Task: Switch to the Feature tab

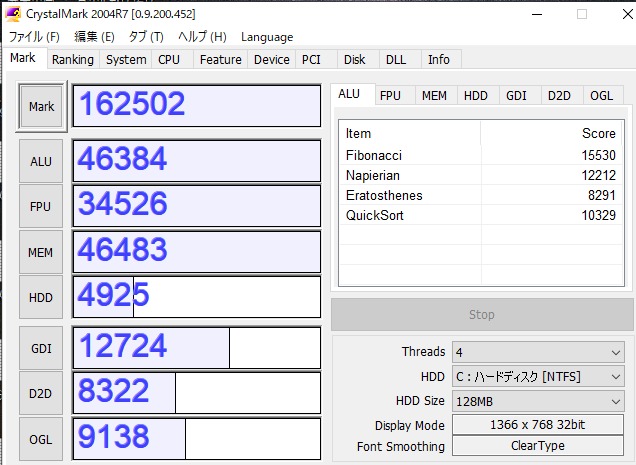Action: [x=220, y=60]
